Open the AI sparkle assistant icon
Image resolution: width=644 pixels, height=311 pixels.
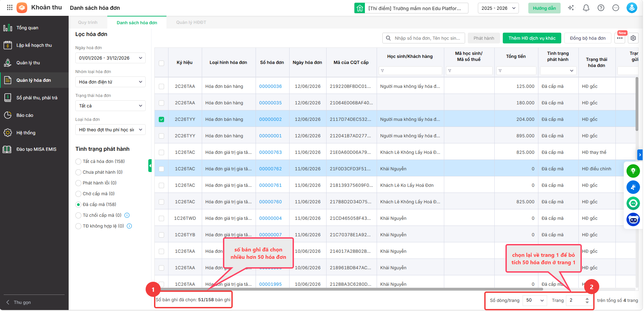pos(571,8)
